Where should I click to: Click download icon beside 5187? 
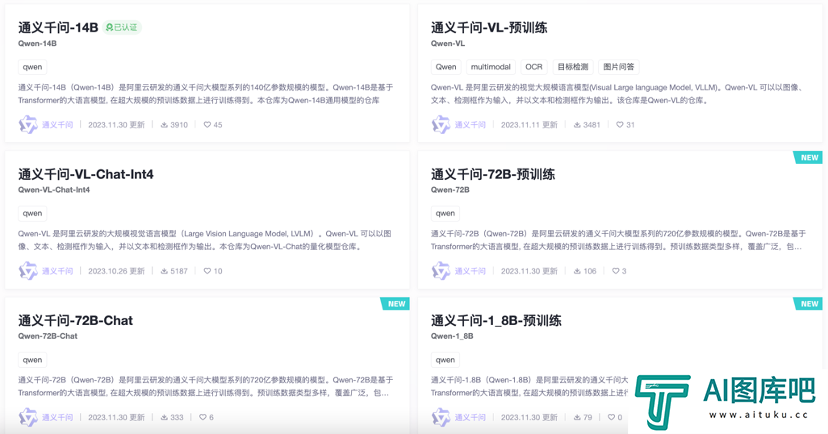(x=164, y=271)
